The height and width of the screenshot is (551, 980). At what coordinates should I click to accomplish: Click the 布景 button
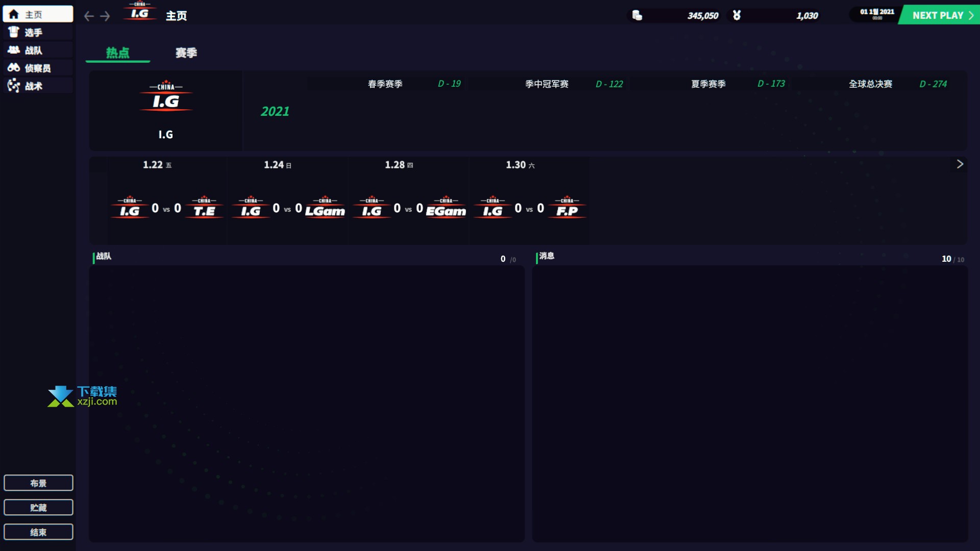(x=38, y=483)
